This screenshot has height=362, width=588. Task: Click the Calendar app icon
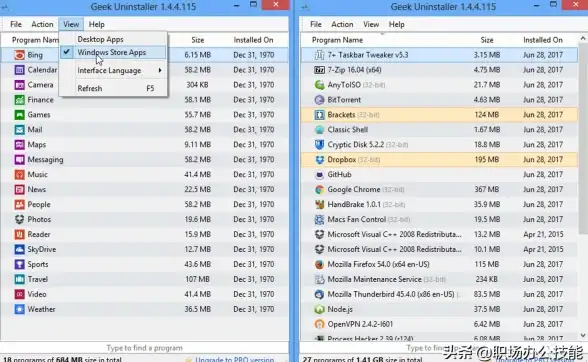(x=20, y=70)
